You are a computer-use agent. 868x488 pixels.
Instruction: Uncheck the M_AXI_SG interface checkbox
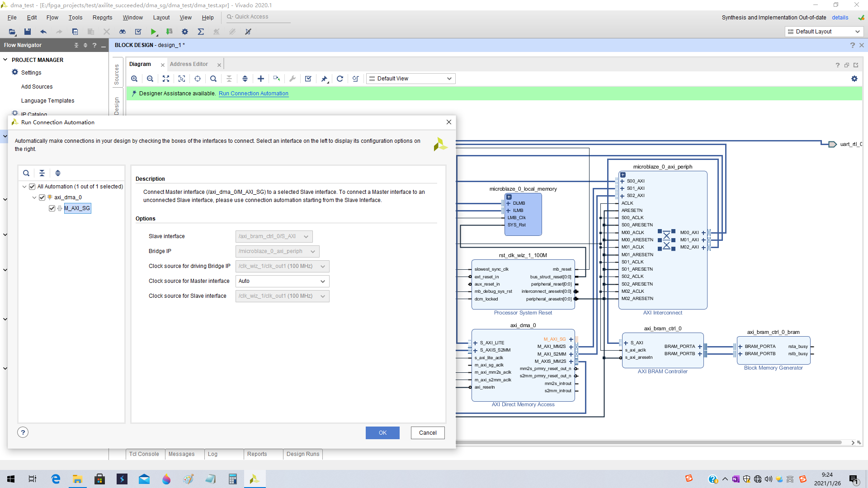pos(52,208)
